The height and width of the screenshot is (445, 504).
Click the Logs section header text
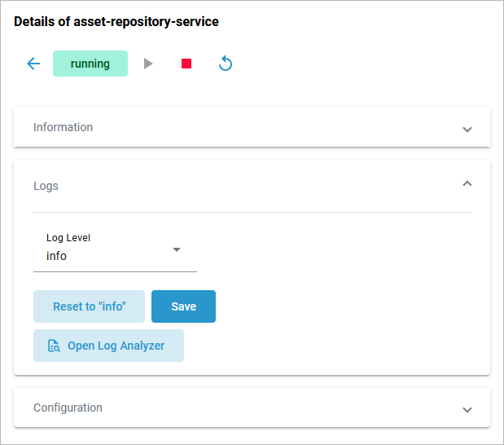tap(46, 186)
